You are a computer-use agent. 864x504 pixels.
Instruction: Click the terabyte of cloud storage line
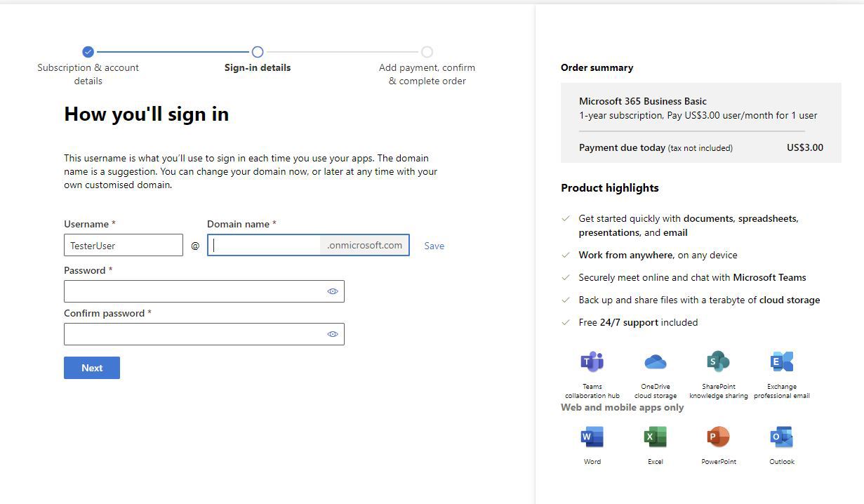click(x=699, y=300)
